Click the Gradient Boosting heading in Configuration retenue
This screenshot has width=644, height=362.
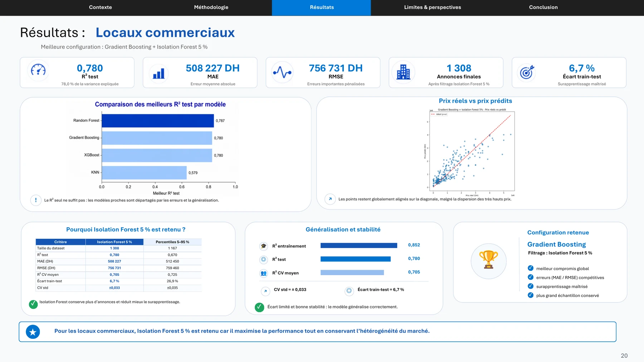coord(556,244)
